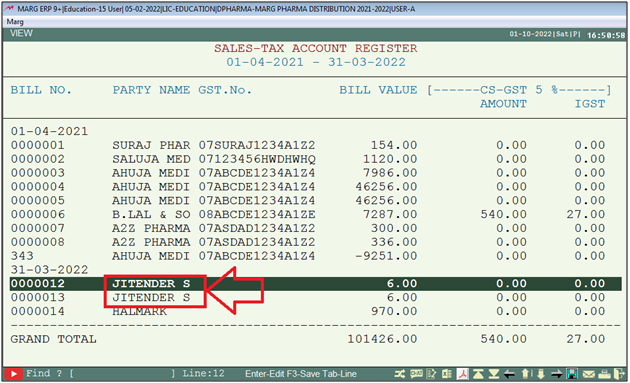
Task: Click the edit notepad pencil icon
Action: click(431, 374)
